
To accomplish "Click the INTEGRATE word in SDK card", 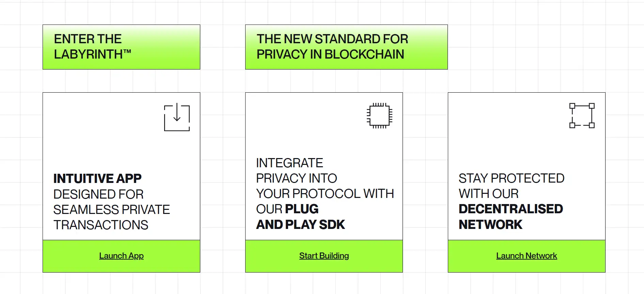I will click(289, 163).
